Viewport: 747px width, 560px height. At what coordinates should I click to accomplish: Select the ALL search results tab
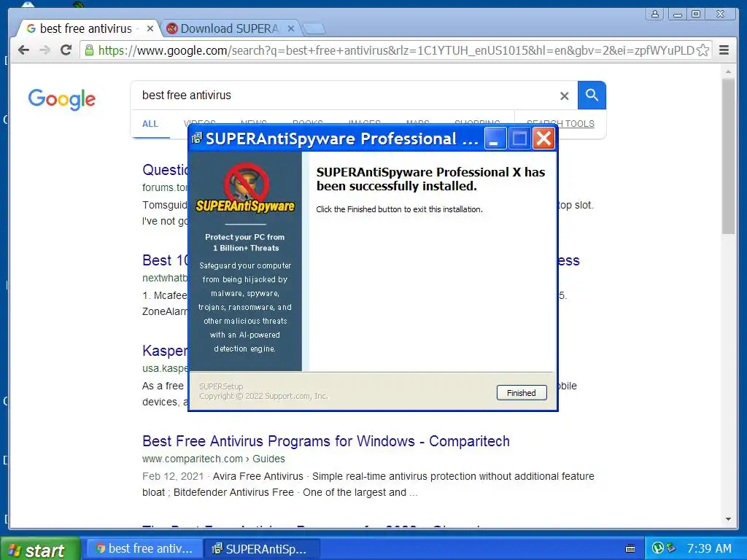pyautogui.click(x=150, y=124)
